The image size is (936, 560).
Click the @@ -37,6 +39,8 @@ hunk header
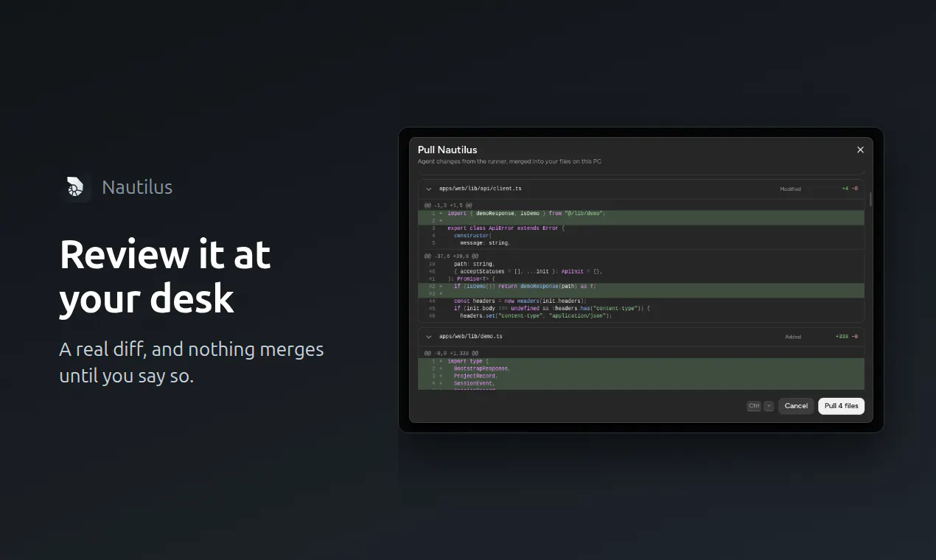[x=451, y=256]
